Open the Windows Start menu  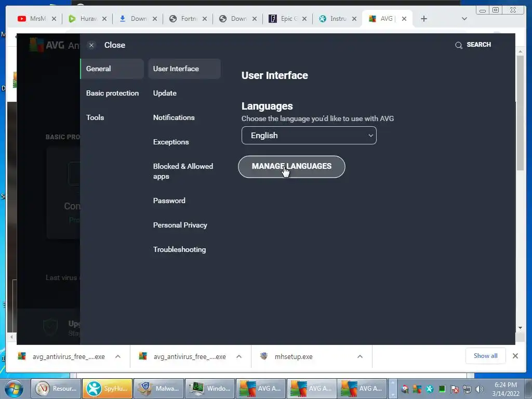[14, 389]
